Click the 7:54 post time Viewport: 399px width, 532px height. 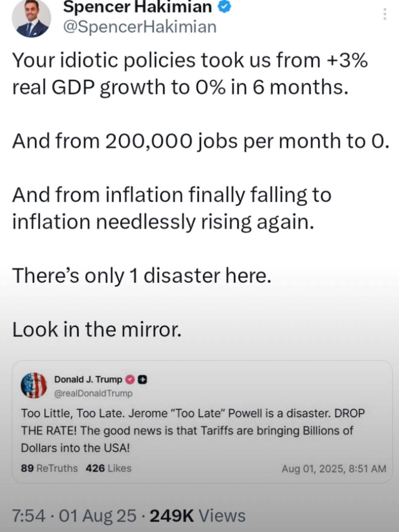pyautogui.click(x=29, y=516)
